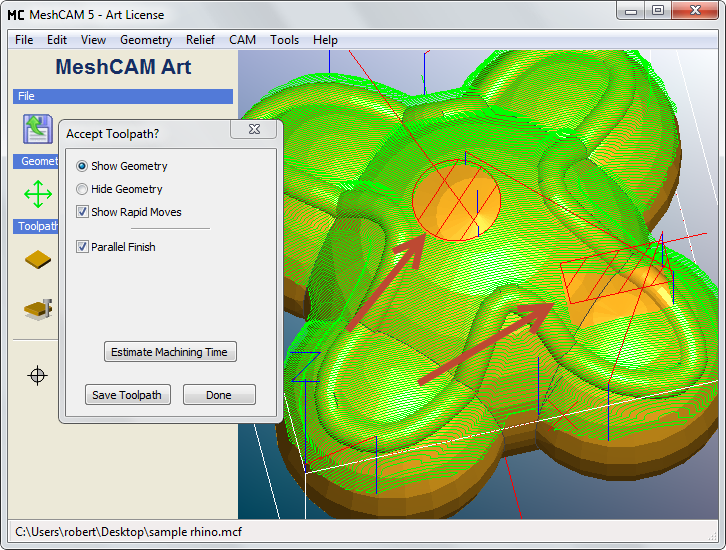Toggle the Parallel Finish checkbox
726x550 pixels.
coord(82,247)
